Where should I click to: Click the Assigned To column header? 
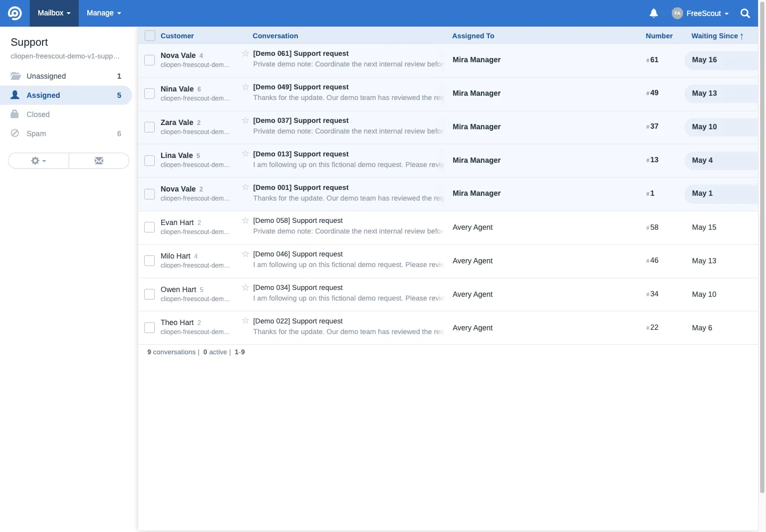pos(473,36)
